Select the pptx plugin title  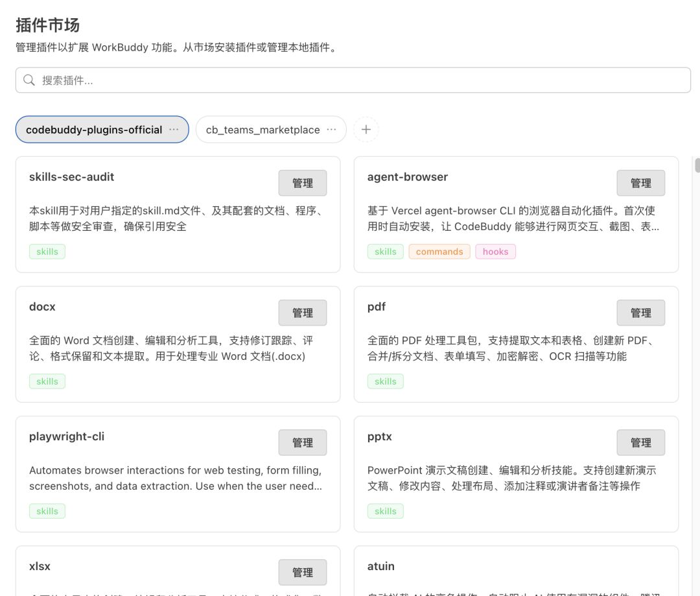point(379,437)
